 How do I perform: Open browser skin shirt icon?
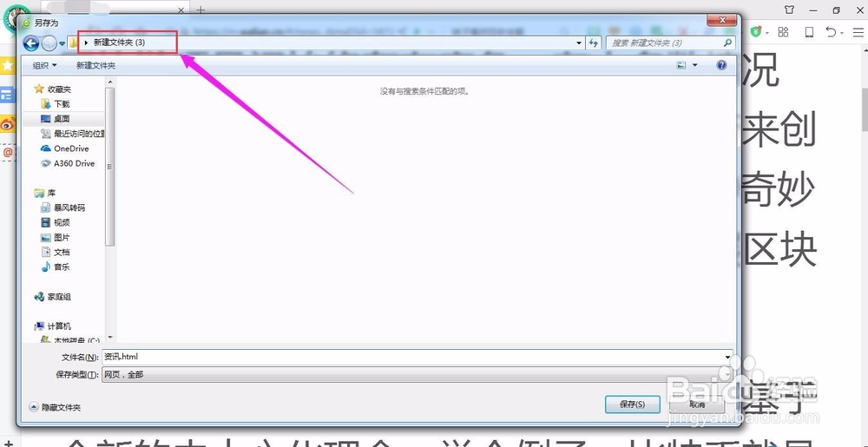tap(789, 10)
